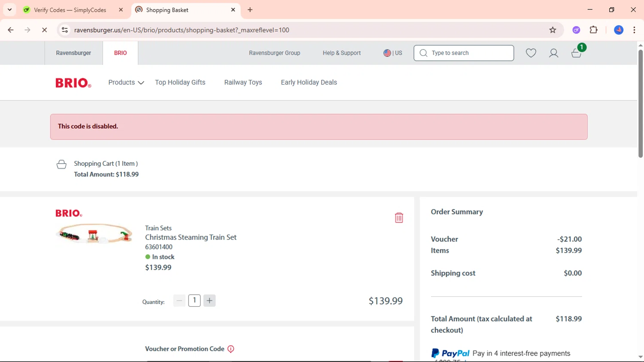644x362 pixels.
Task: Click the quantity input field
Action: pyautogui.click(x=194, y=300)
